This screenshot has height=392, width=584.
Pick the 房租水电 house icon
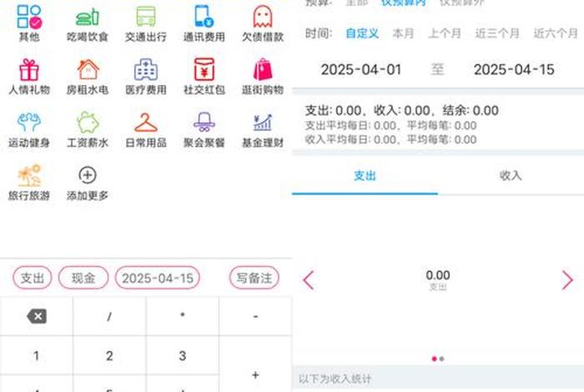coord(88,69)
